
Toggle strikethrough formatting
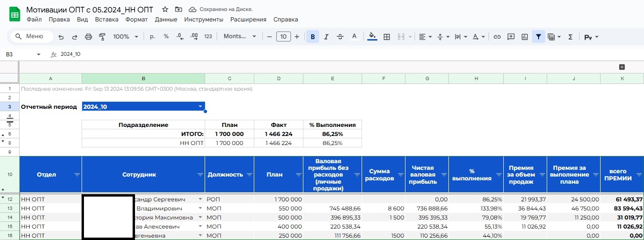tap(340, 37)
